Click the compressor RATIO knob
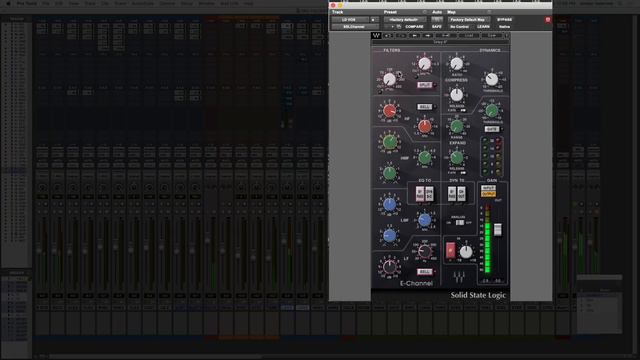This screenshot has width=640, height=360. click(x=456, y=64)
